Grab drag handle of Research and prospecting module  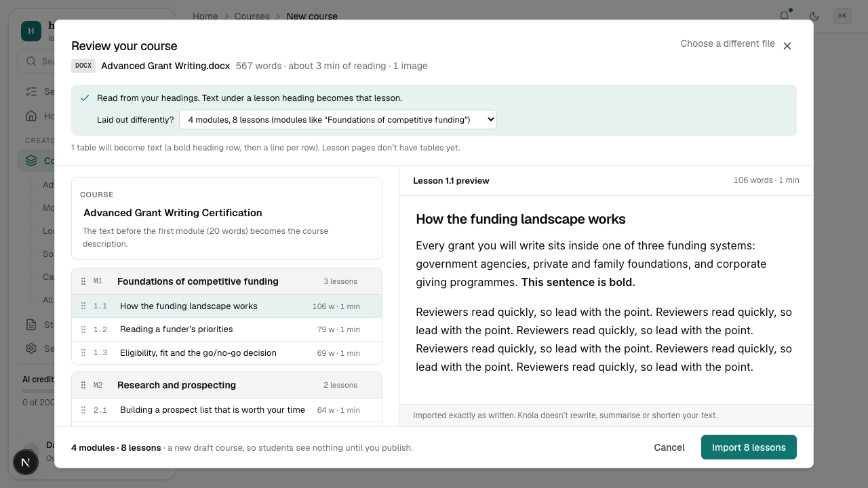point(83,385)
